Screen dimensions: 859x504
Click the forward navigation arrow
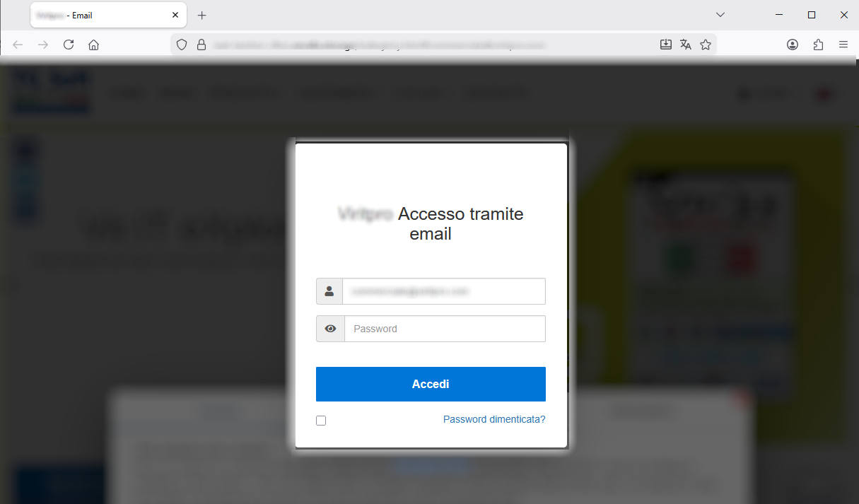[43, 45]
